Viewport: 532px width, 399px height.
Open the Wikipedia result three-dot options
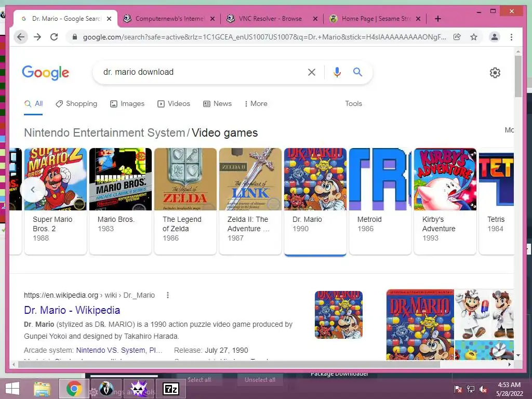point(168,295)
